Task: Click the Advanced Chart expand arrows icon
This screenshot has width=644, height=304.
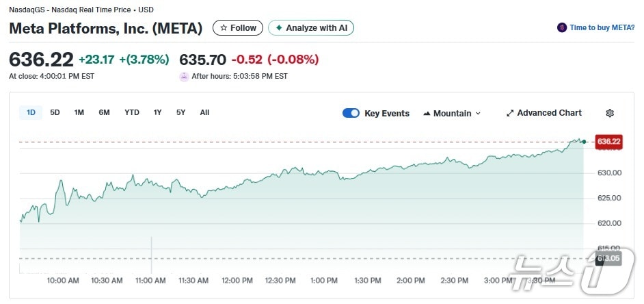Action: [510, 113]
